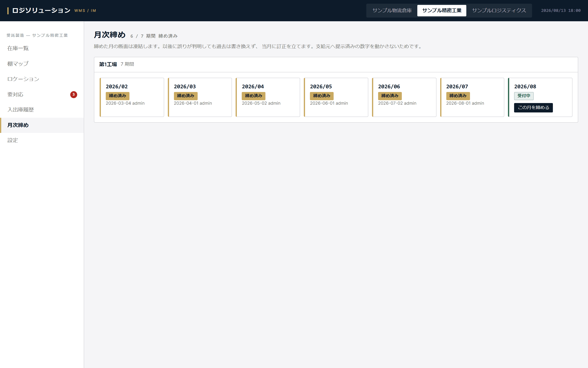588x368 pixels.
Task: Open 要対応 sidebar item
Action: tap(42, 94)
